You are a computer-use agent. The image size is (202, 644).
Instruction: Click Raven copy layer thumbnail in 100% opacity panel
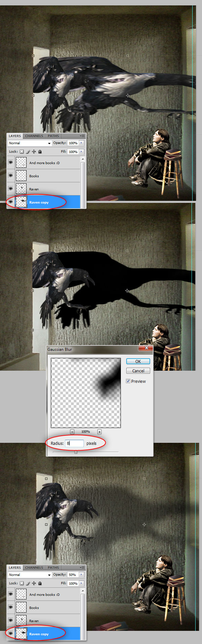coord(21,202)
